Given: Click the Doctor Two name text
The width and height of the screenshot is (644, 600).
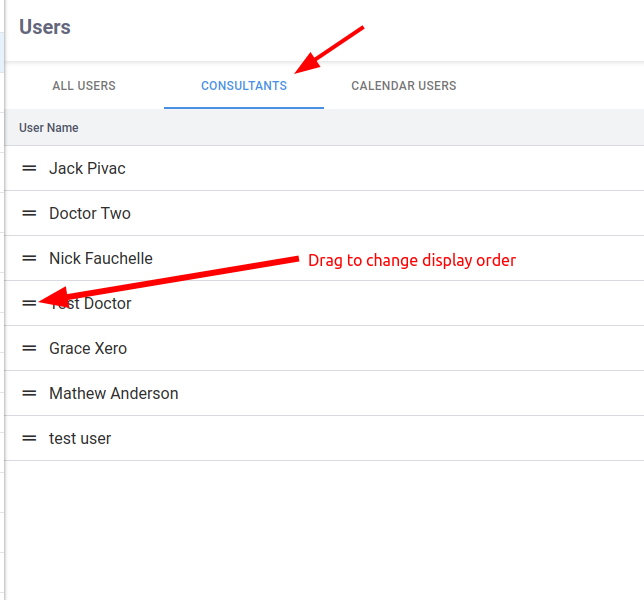Looking at the screenshot, I should 90,213.
